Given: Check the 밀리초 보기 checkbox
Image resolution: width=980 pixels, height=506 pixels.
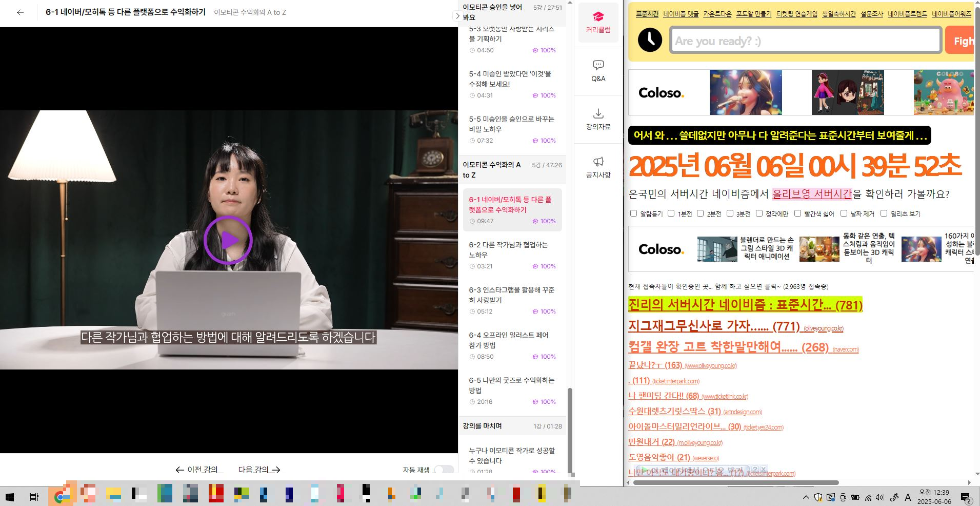Looking at the screenshot, I should (x=884, y=213).
